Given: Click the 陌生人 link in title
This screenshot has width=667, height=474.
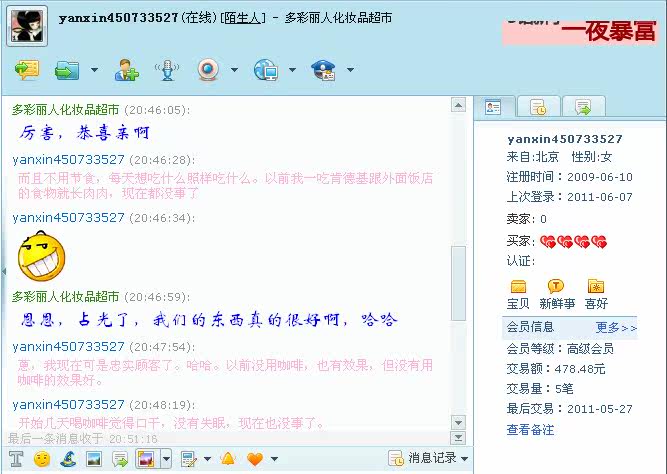Looking at the screenshot, I should [243, 18].
